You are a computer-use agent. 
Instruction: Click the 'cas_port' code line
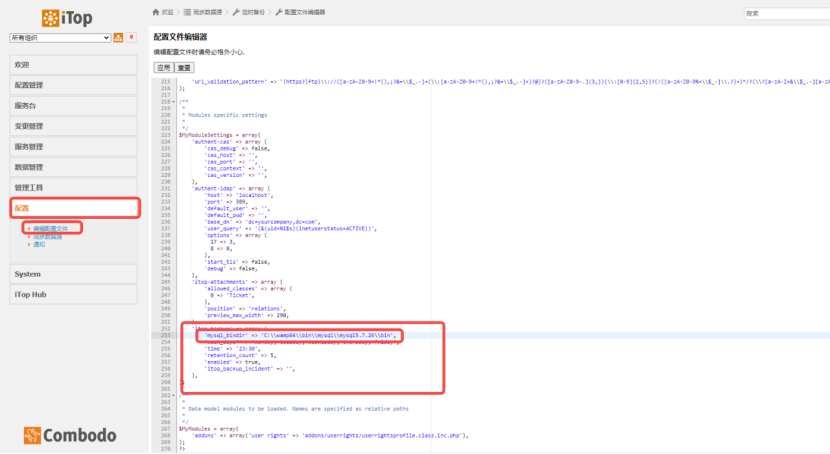(230, 162)
